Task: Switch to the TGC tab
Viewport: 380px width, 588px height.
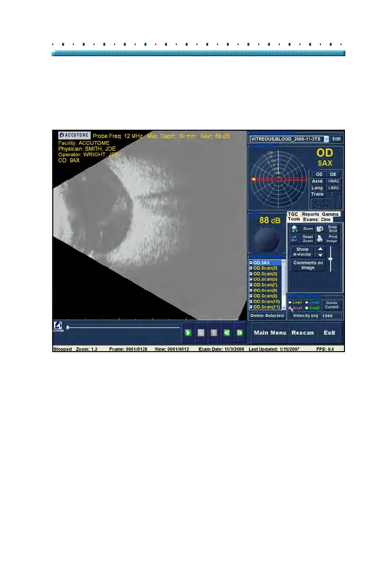Action: coord(293,214)
